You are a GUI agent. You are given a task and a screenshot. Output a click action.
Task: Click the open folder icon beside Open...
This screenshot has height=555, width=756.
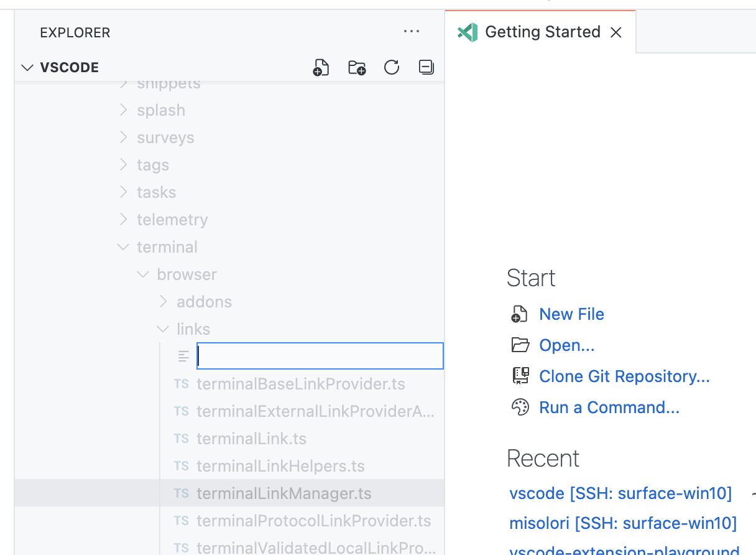pyautogui.click(x=520, y=345)
